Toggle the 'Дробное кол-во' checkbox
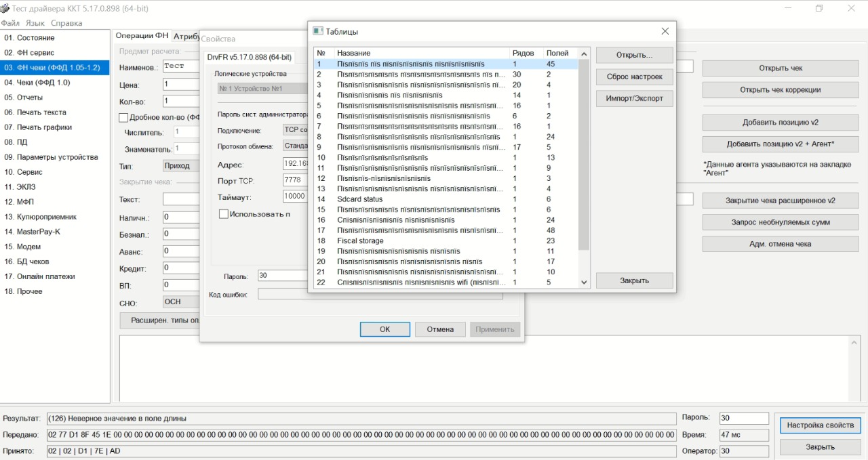This screenshot has height=460, width=868. coord(123,117)
